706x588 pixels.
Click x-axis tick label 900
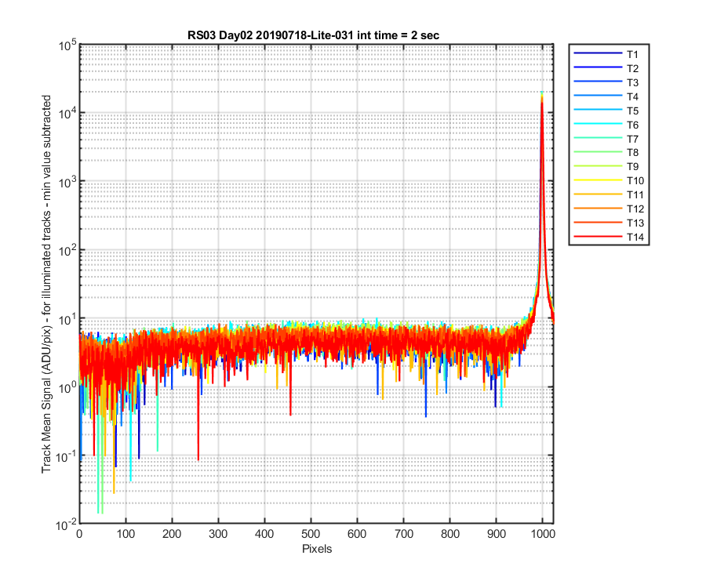[497, 534]
